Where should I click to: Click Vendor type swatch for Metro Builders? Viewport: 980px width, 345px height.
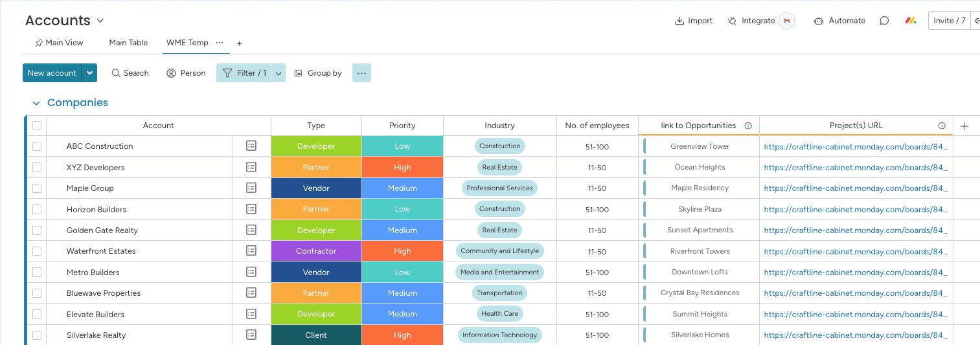316,272
